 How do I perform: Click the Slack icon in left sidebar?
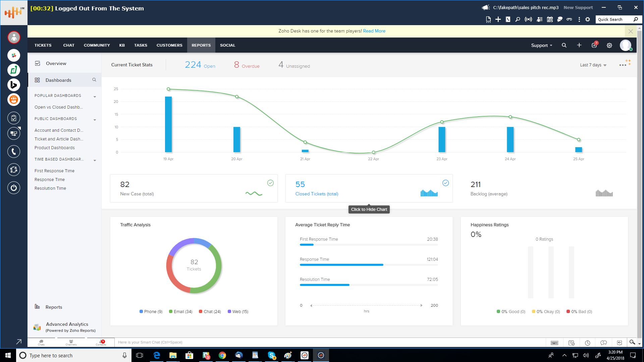(x=14, y=55)
